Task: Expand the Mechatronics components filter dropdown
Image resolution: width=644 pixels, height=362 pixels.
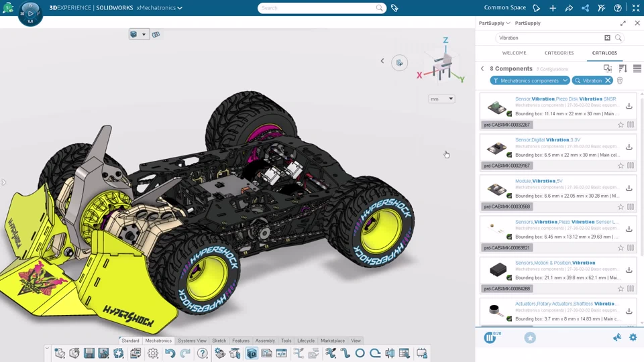Action: [x=565, y=80]
